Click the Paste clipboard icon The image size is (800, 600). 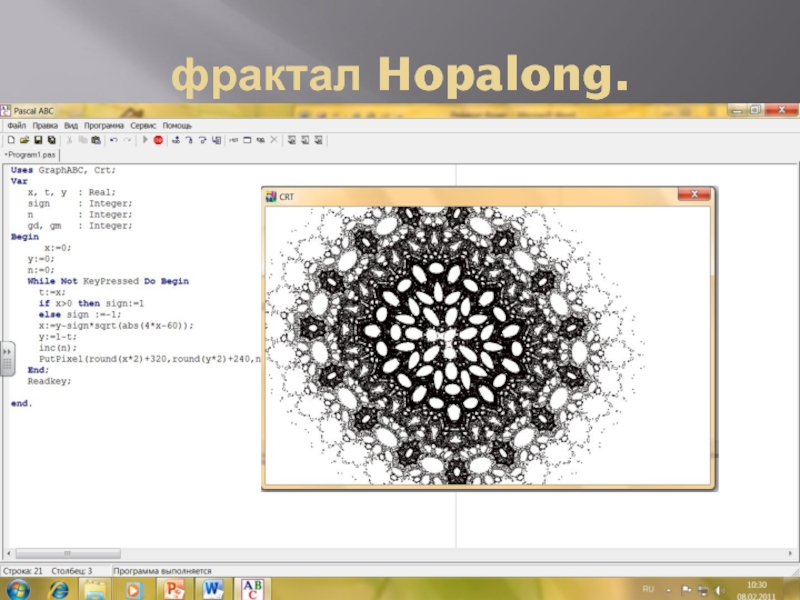(x=95, y=141)
